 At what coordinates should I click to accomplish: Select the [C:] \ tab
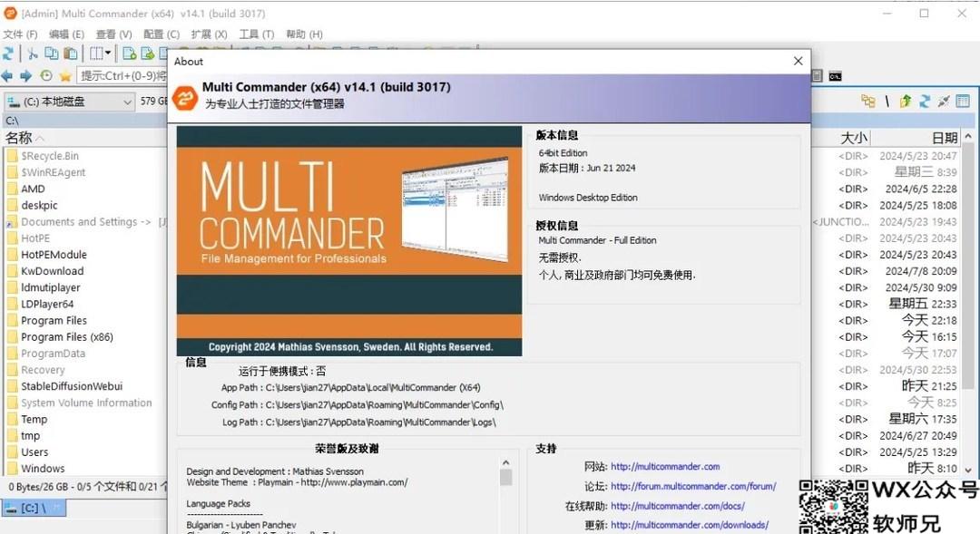(x=34, y=509)
